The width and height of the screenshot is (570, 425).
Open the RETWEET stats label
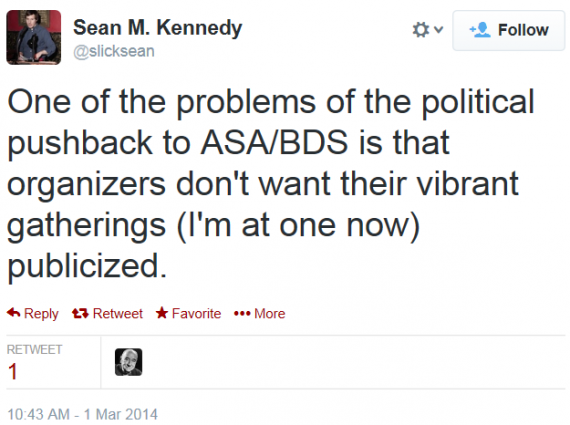pyautogui.click(x=35, y=349)
